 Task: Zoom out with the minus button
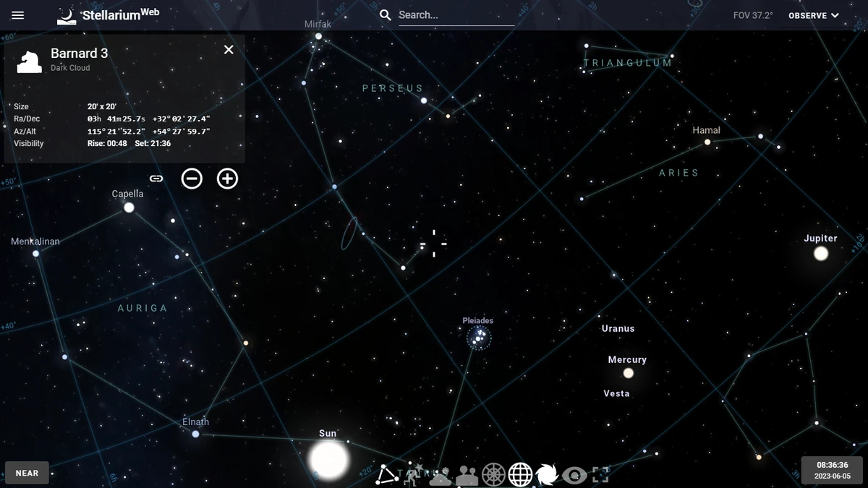click(192, 179)
